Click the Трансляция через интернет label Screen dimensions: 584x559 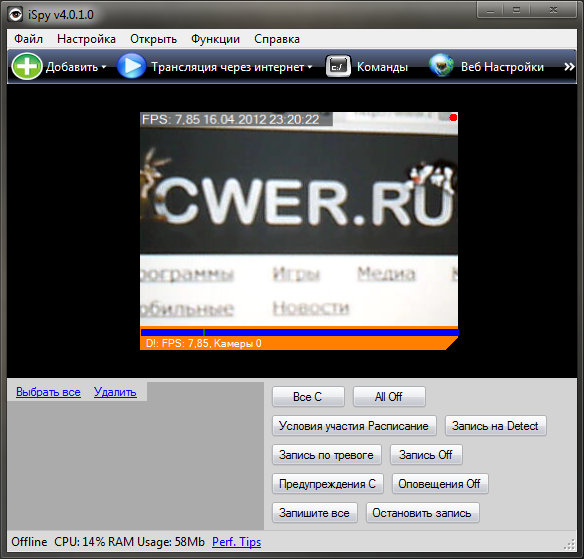228,67
